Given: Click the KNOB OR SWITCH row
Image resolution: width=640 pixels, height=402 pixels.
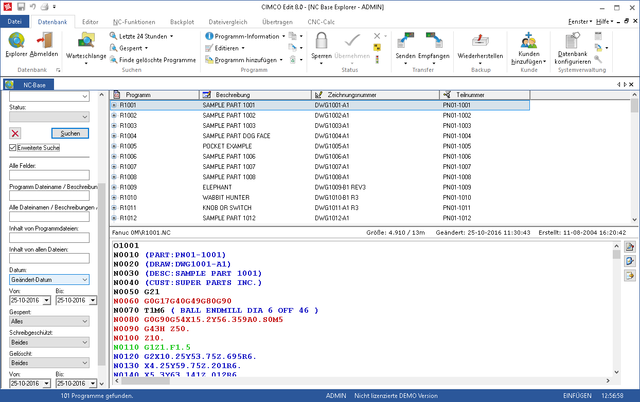Looking at the screenshot, I should [320, 208].
